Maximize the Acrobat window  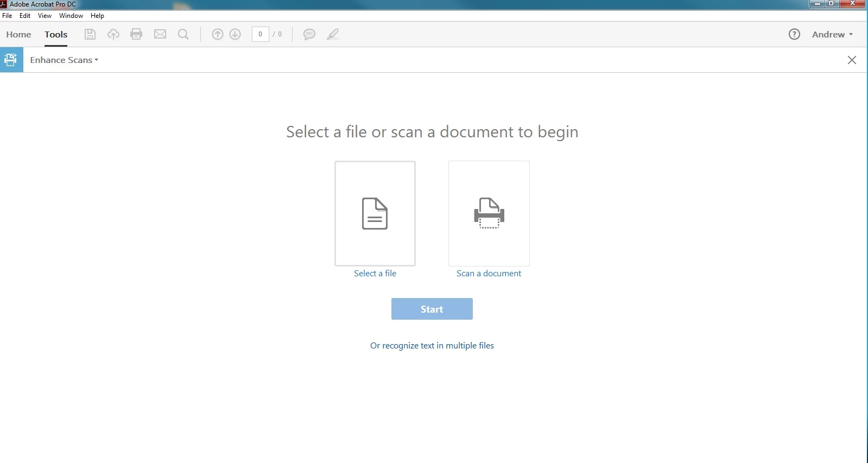coord(831,4)
